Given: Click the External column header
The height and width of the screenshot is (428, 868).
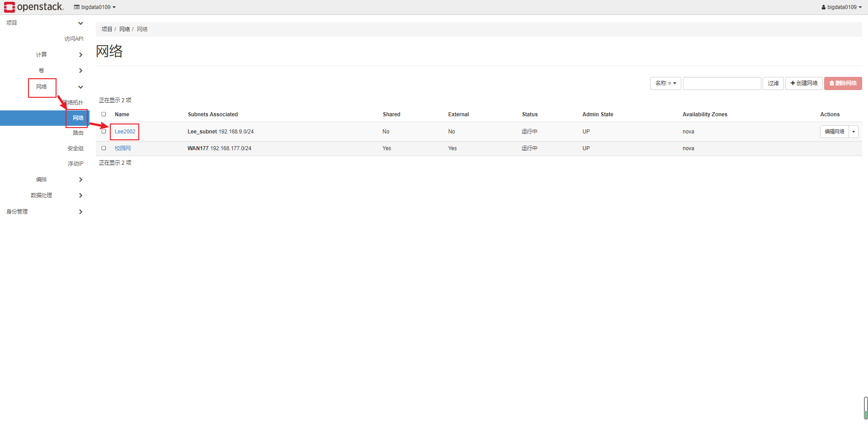Looking at the screenshot, I should 458,114.
